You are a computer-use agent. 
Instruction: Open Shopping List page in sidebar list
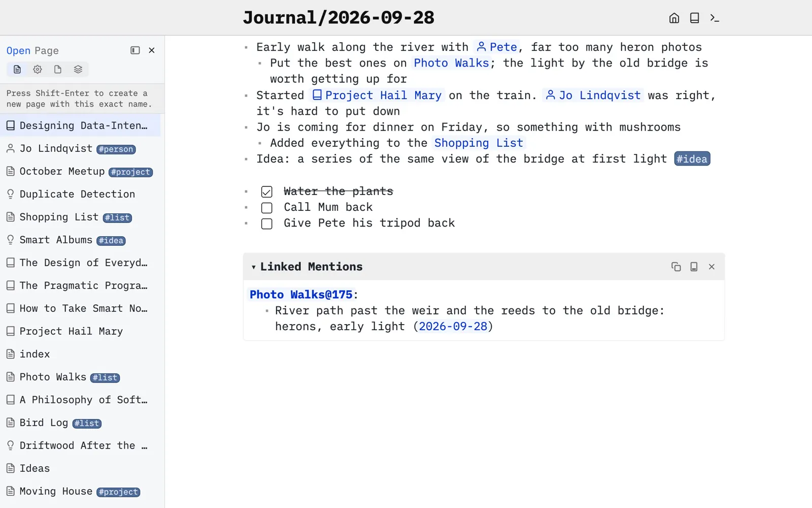coord(80,217)
